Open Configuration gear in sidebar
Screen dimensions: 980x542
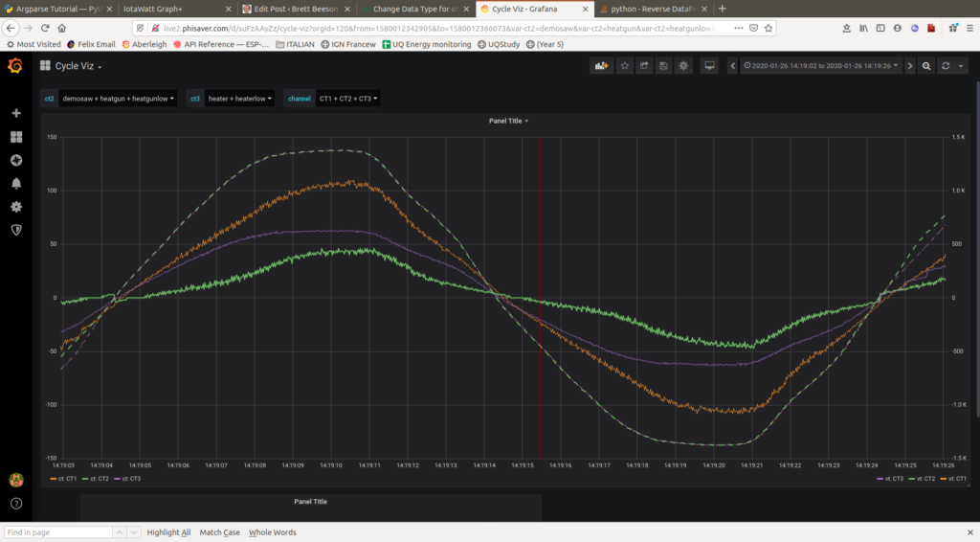pyautogui.click(x=16, y=206)
